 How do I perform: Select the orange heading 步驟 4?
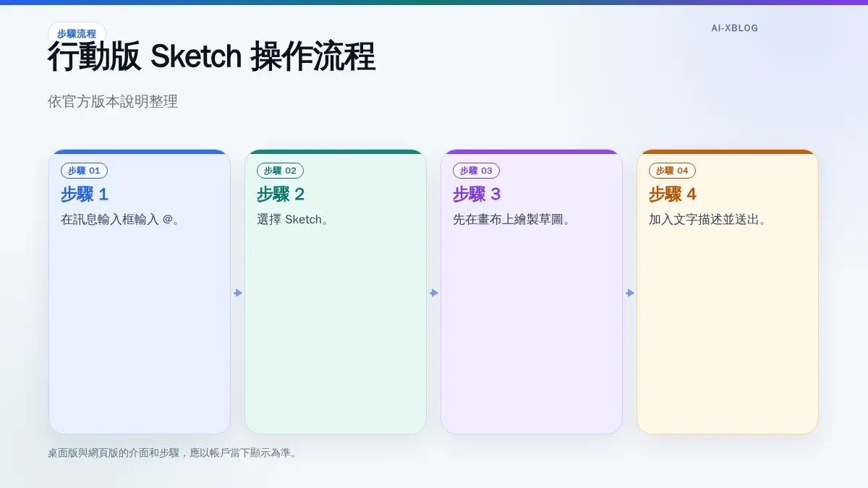coord(673,194)
